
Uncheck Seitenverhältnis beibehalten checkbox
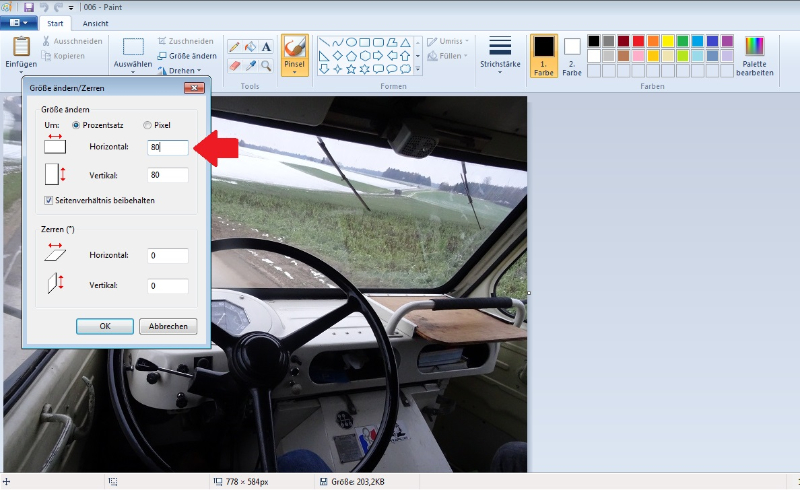(49, 200)
